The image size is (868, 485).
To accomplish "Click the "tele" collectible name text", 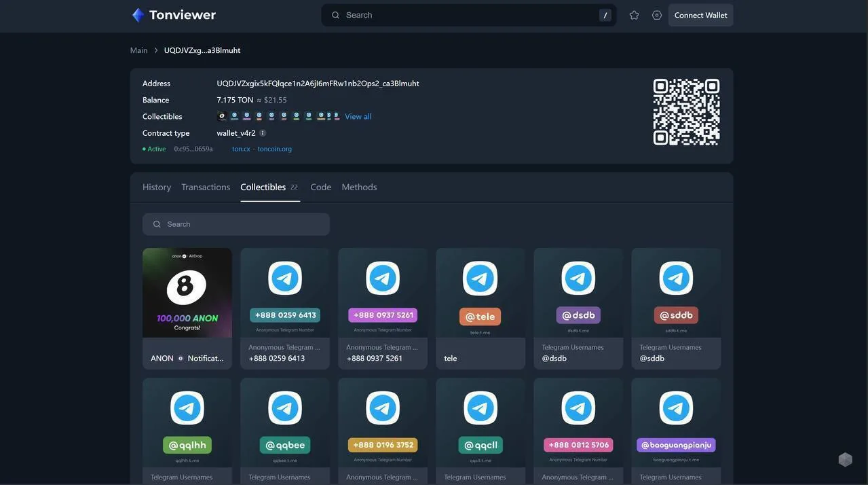I will coord(451,358).
